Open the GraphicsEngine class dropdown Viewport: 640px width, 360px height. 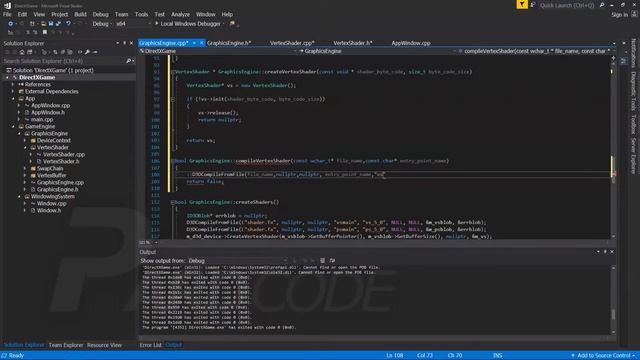[x=378, y=51]
